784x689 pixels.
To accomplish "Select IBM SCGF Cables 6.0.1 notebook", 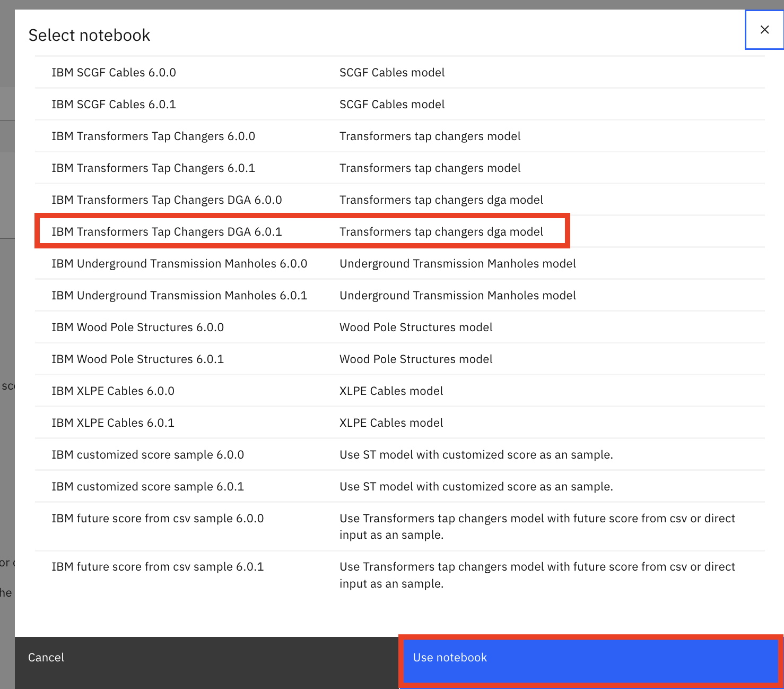I will click(400, 104).
